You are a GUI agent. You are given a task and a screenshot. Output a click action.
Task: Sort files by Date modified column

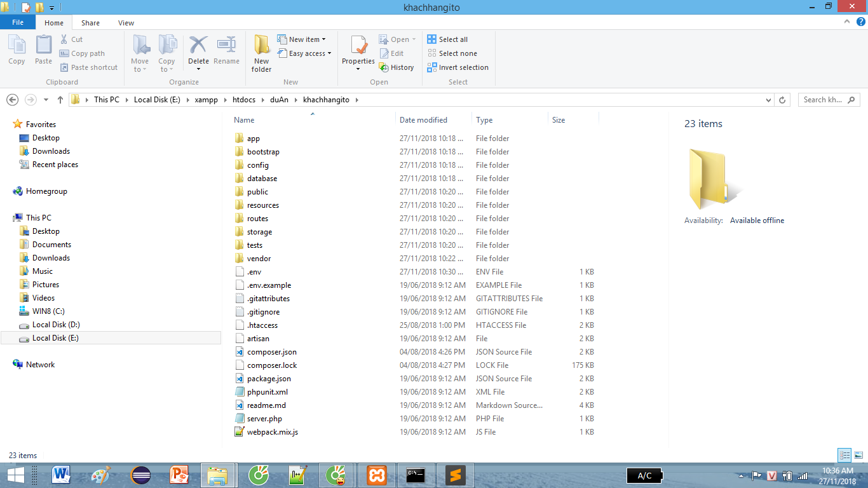(423, 120)
